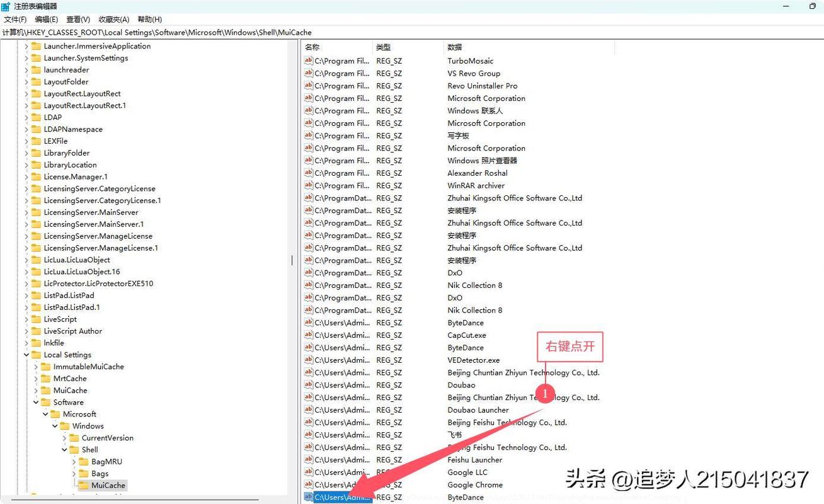The image size is (824, 504).
Task: Collapse the Local Settings key
Action: pyautogui.click(x=26, y=355)
